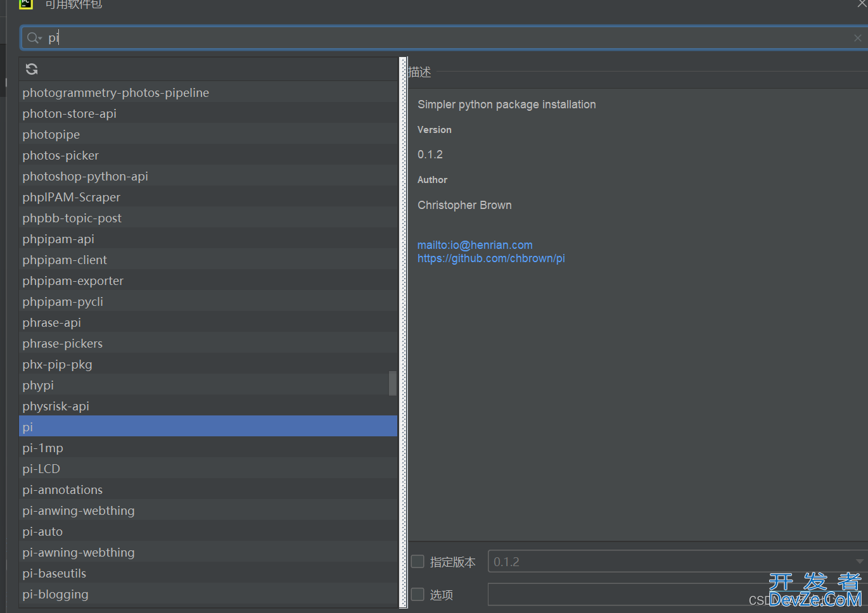The height and width of the screenshot is (613, 868).
Task: Click the splitter handle between list and description
Action: [x=404, y=332]
